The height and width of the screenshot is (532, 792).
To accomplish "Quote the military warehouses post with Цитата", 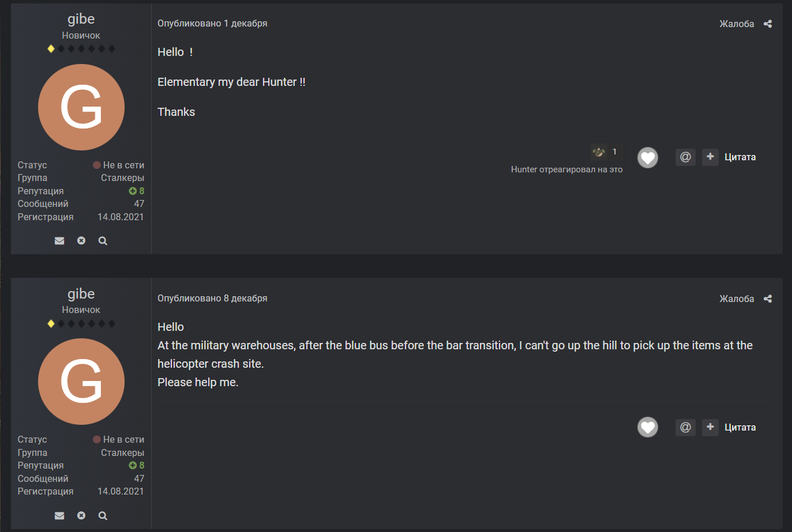I will [x=740, y=427].
